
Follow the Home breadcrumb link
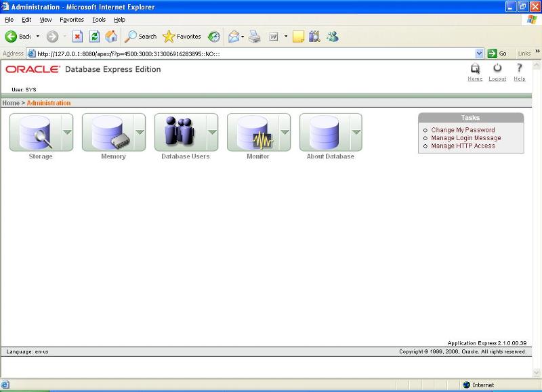pyautogui.click(x=11, y=103)
